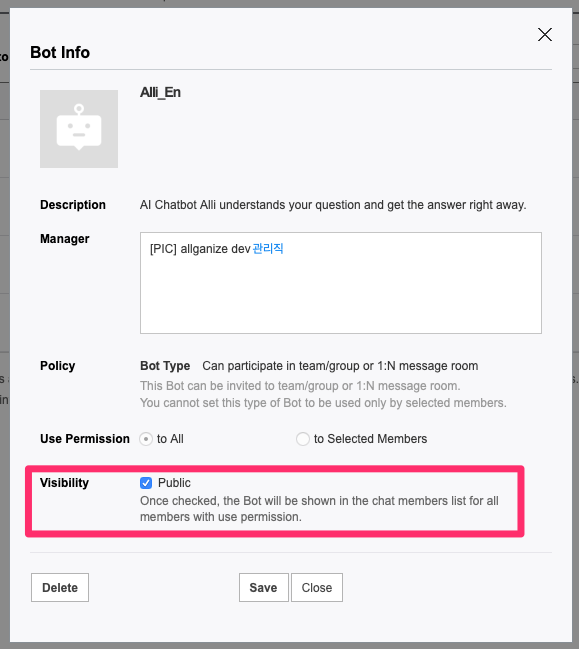Select the "to Selected Members" radio button
Image resolution: width=579 pixels, height=649 pixels.
pos(303,439)
